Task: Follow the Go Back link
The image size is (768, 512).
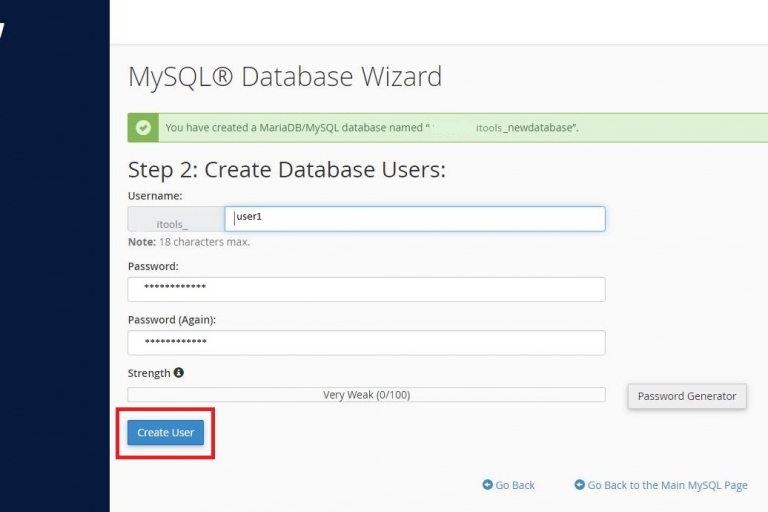Action: pyautogui.click(x=508, y=485)
